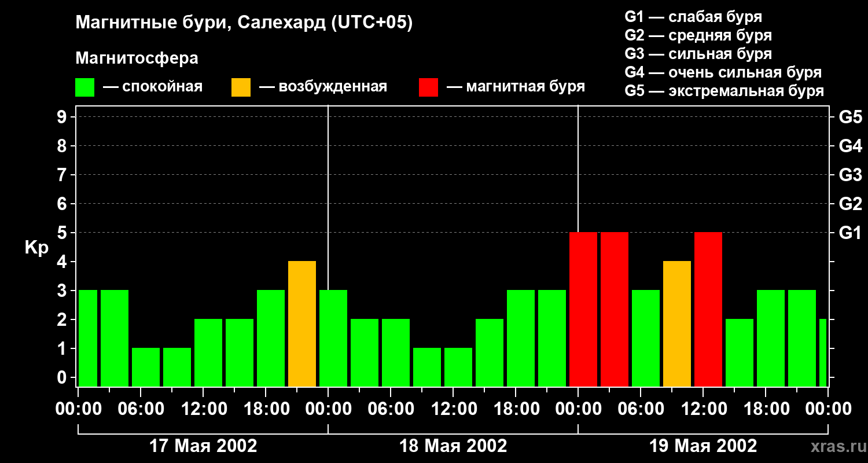Click the green 'спокойная' legend swatch
Viewport: 868px width, 463px height.
pos(85,87)
